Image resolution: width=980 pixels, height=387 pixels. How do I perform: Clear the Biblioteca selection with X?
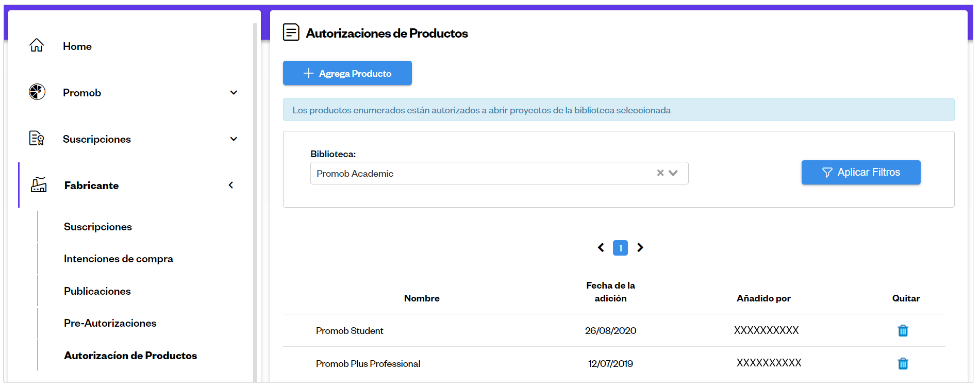point(660,173)
